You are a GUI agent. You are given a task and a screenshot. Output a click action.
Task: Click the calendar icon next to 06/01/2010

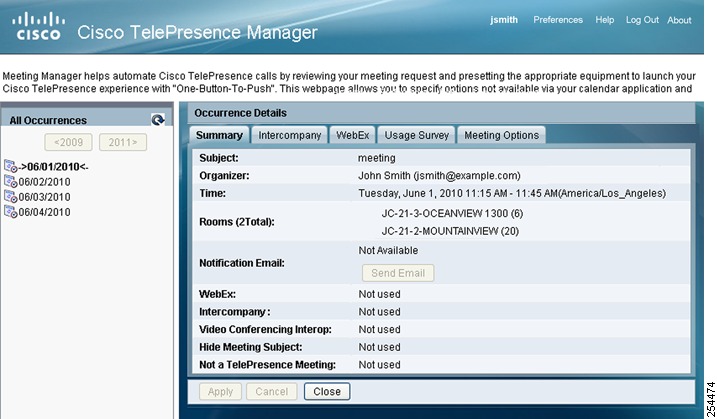click(11, 166)
